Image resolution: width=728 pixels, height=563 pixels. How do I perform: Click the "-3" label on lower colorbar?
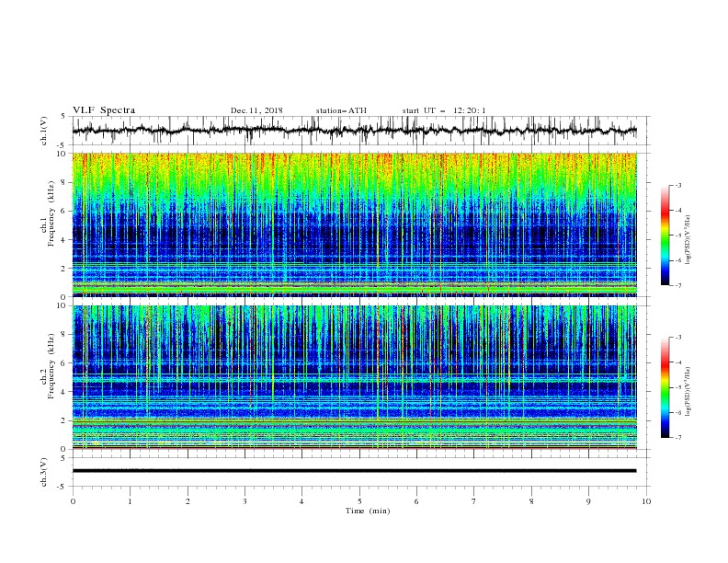pyautogui.click(x=677, y=338)
